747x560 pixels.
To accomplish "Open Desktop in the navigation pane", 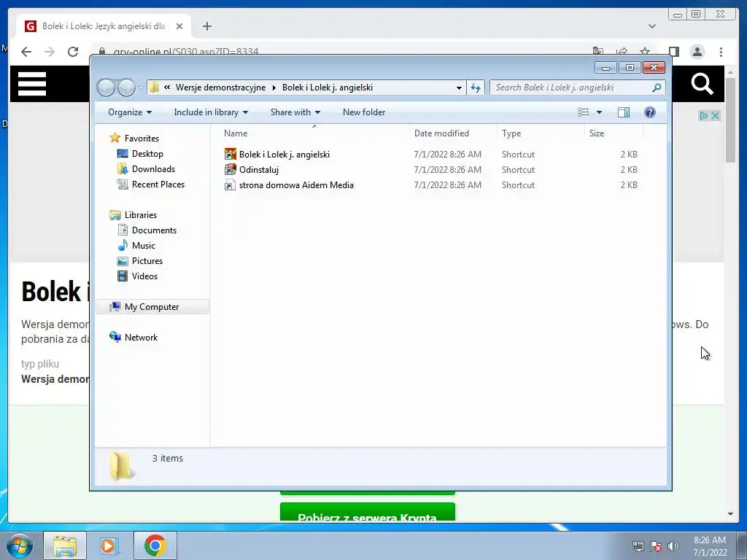I will click(x=147, y=154).
